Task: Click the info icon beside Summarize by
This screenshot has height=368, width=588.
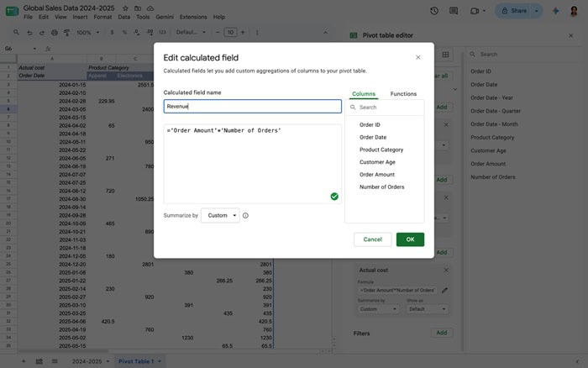Action: pyautogui.click(x=245, y=215)
